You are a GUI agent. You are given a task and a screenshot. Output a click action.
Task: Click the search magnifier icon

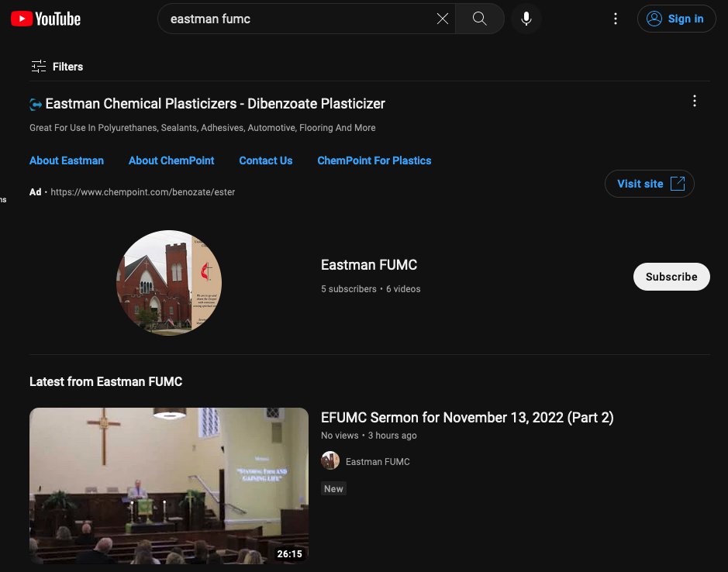pos(478,19)
